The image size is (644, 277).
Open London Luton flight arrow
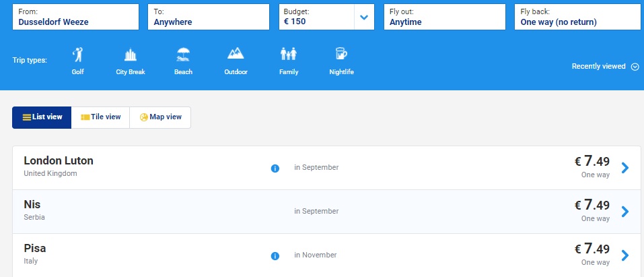click(625, 168)
